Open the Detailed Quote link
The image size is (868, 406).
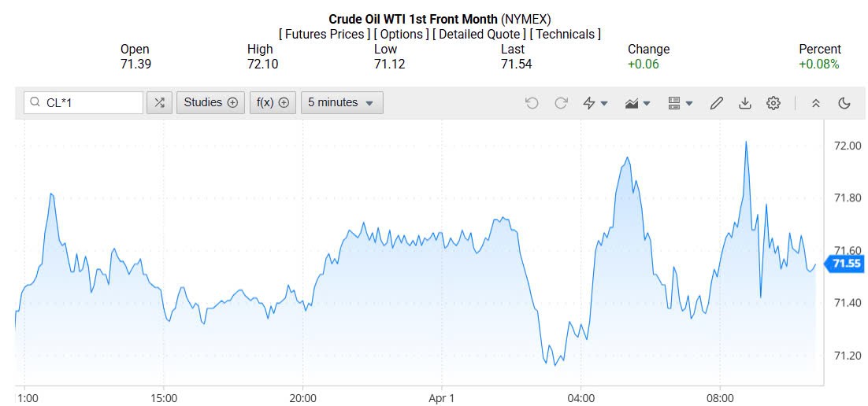(x=479, y=34)
